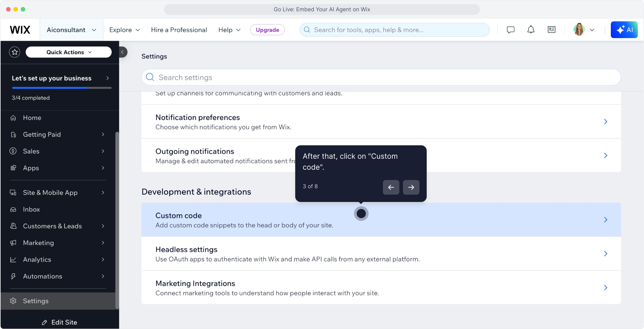Open the notifications bell
The image size is (644, 329).
[x=531, y=30]
